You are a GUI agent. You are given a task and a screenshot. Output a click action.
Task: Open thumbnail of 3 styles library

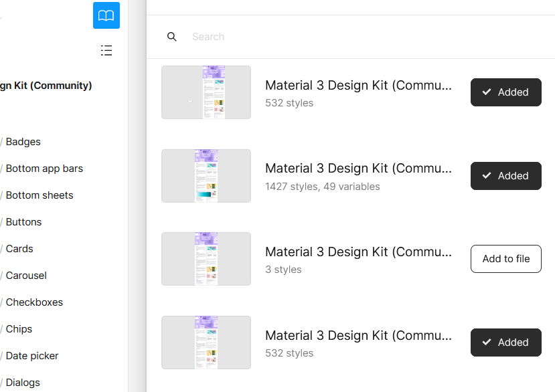coord(206,259)
